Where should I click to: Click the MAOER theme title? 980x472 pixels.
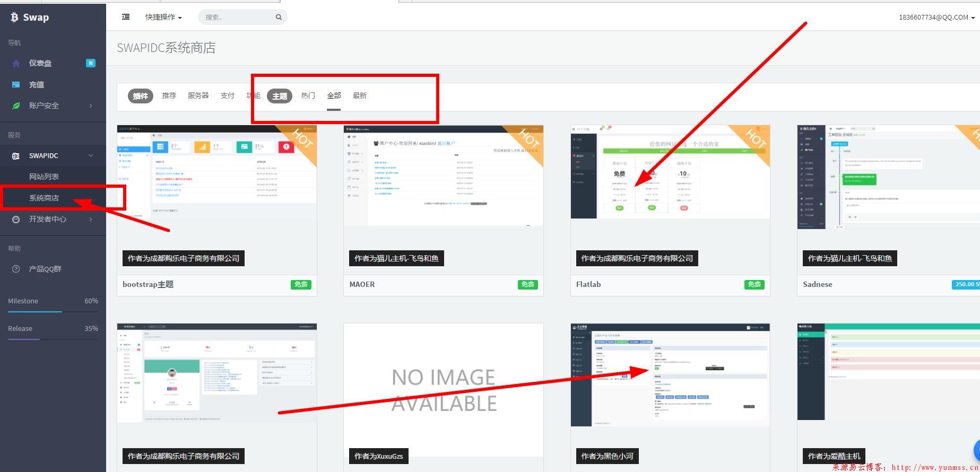point(362,284)
